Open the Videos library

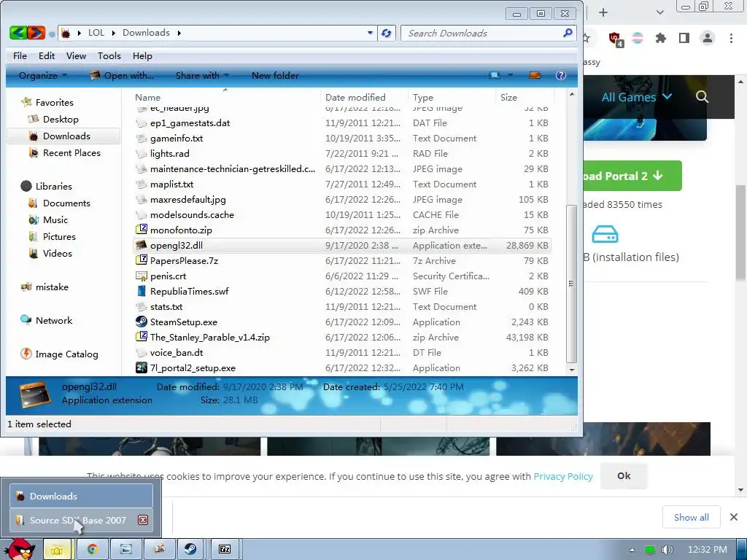click(57, 253)
